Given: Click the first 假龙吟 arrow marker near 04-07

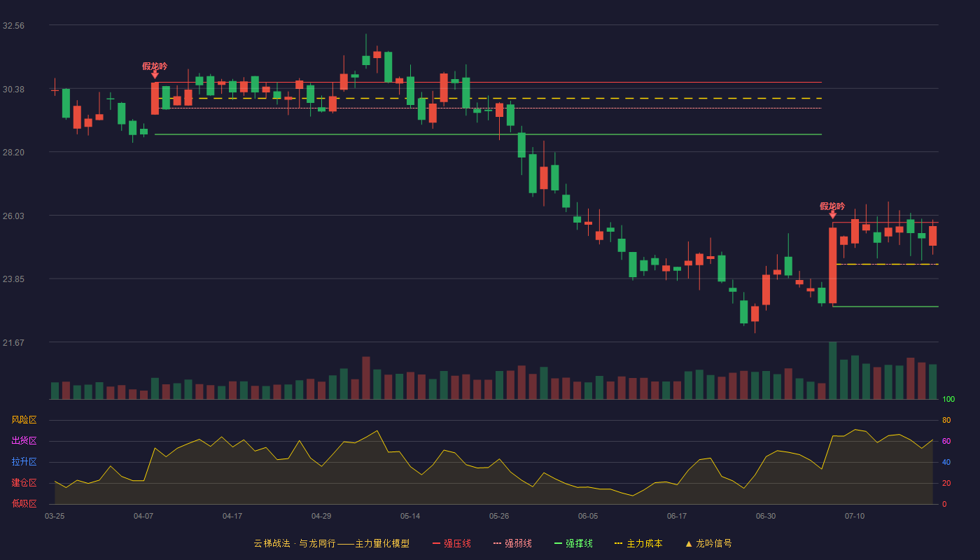Looking at the screenshot, I should tap(155, 74).
